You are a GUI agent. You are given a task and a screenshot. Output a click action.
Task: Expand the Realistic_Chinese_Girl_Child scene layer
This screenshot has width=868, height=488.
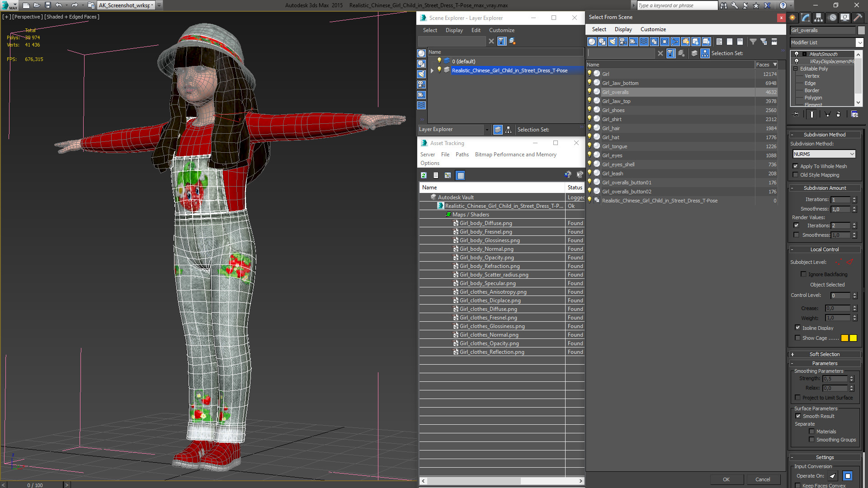(x=432, y=70)
